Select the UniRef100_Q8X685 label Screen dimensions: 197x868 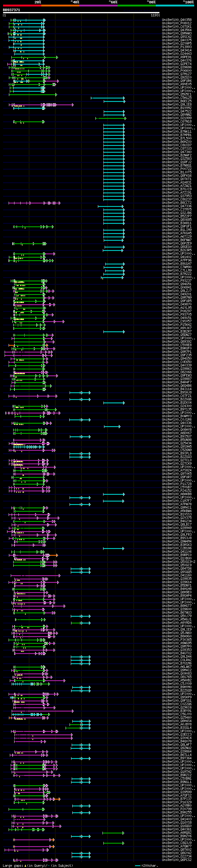pyautogui.click(x=177, y=220)
